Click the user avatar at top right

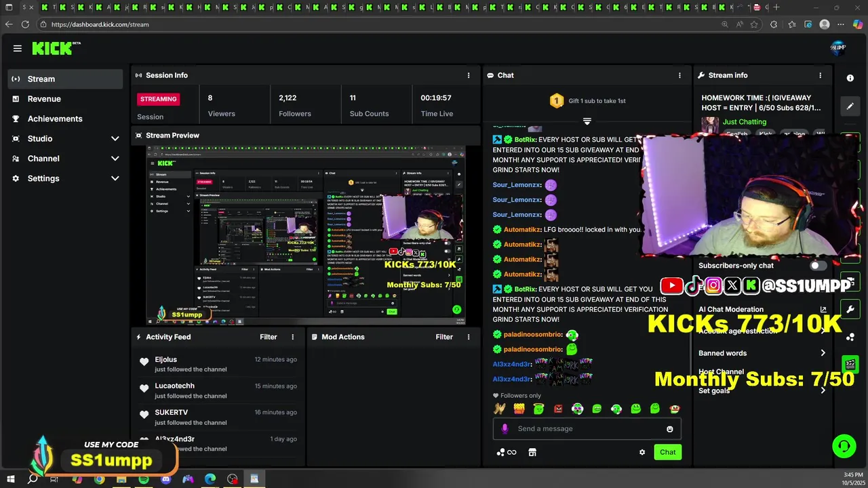838,47
